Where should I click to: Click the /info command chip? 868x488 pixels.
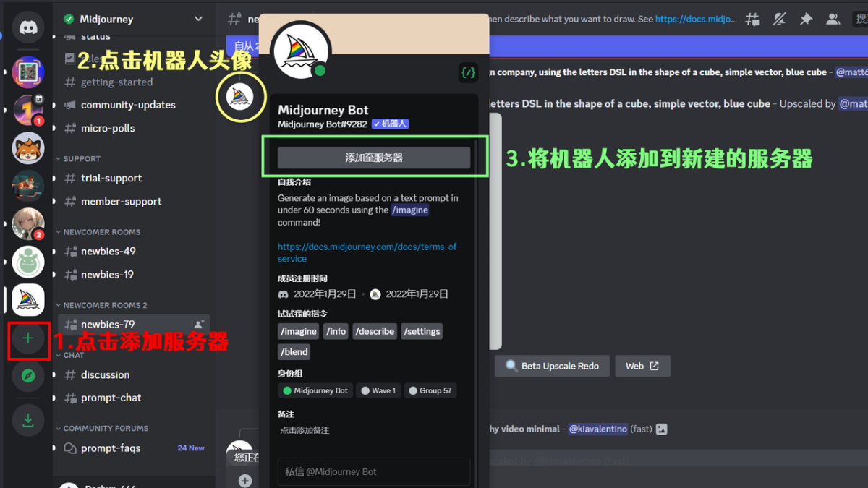pos(336,331)
